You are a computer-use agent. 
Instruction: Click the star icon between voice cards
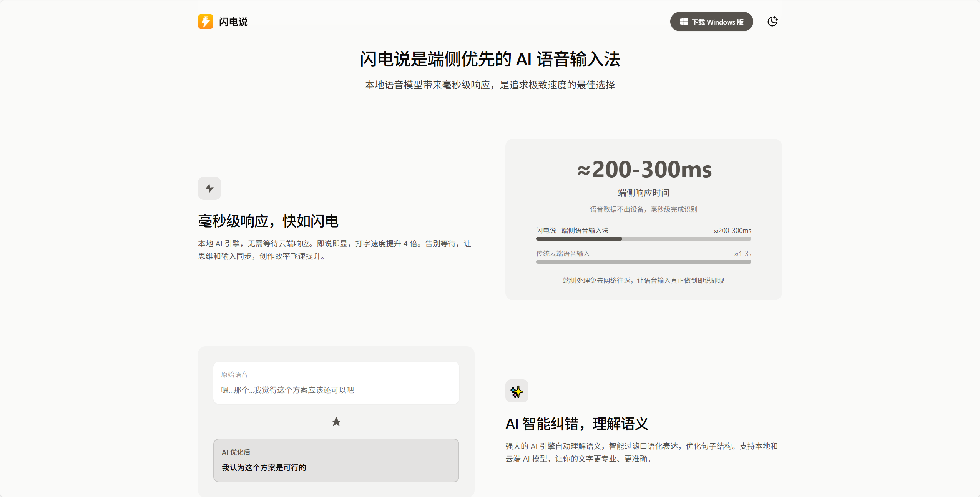coord(336,422)
